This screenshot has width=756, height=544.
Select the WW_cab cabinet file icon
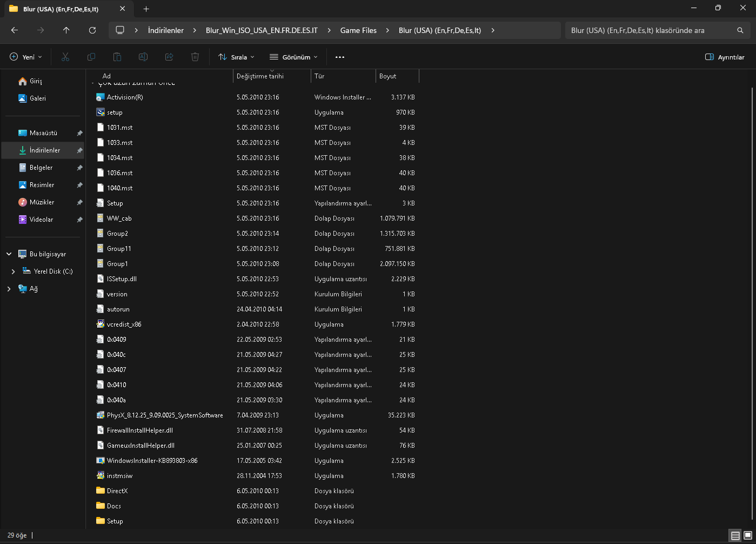100,218
